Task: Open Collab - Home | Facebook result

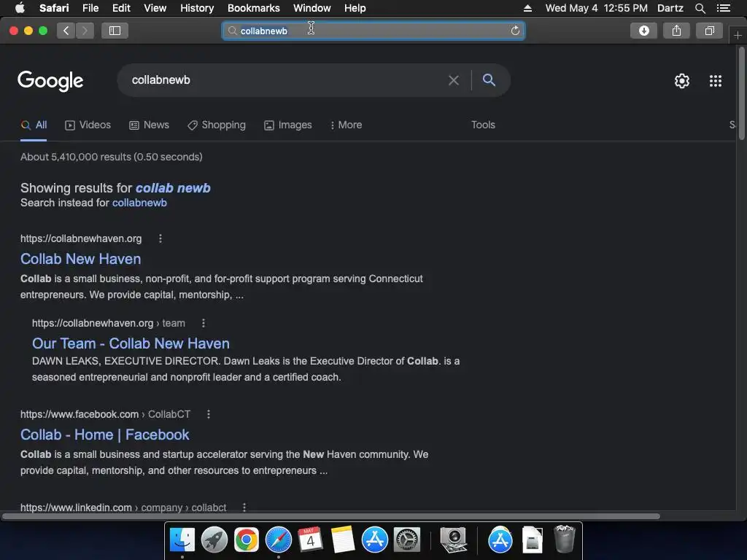Action: point(105,435)
